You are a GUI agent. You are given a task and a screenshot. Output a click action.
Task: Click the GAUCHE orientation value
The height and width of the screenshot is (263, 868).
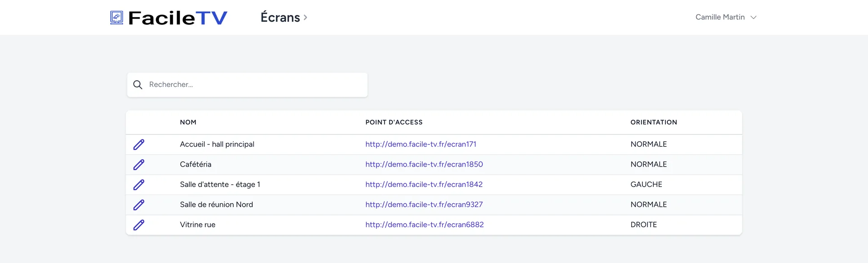point(646,184)
